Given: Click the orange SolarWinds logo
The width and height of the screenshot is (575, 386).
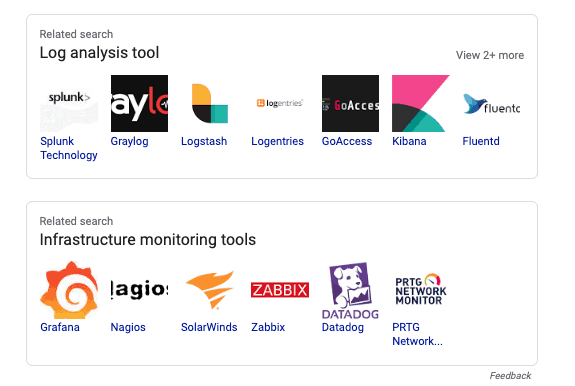Looking at the screenshot, I should point(210,290).
